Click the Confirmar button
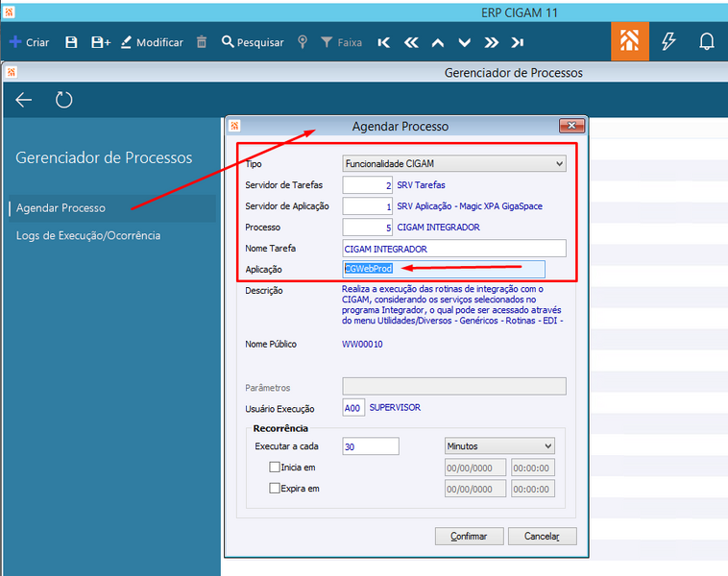 click(x=469, y=536)
